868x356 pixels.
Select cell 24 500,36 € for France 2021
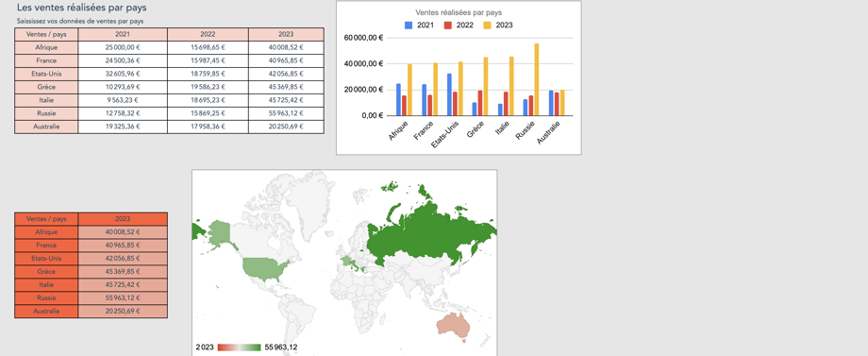pyautogui.click(x=123, y=60)
